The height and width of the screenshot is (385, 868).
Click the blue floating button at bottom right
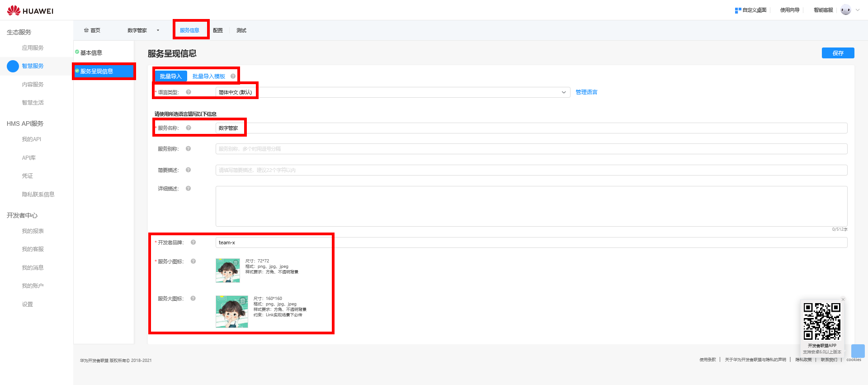858,351
